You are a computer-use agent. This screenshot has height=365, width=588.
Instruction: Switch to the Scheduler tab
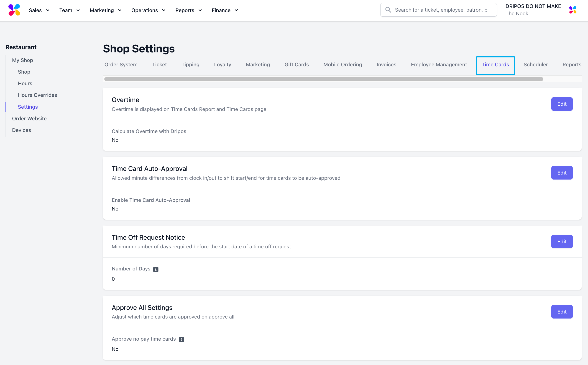(x=535, y=64)
